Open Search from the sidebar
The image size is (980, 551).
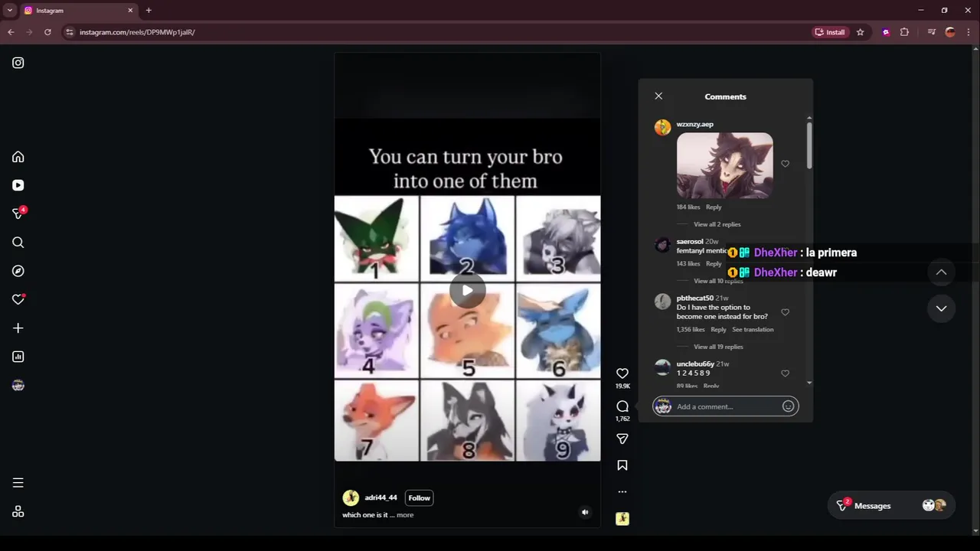18,243
